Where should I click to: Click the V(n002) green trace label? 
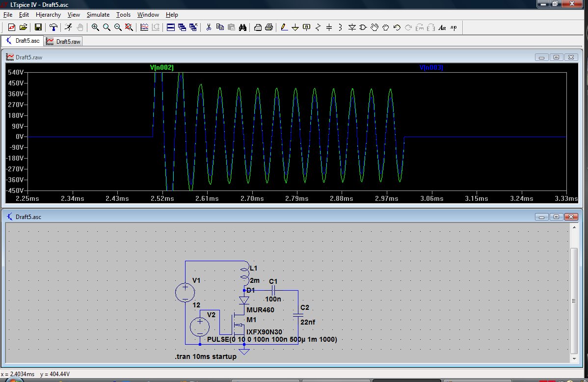coord(162,68)
